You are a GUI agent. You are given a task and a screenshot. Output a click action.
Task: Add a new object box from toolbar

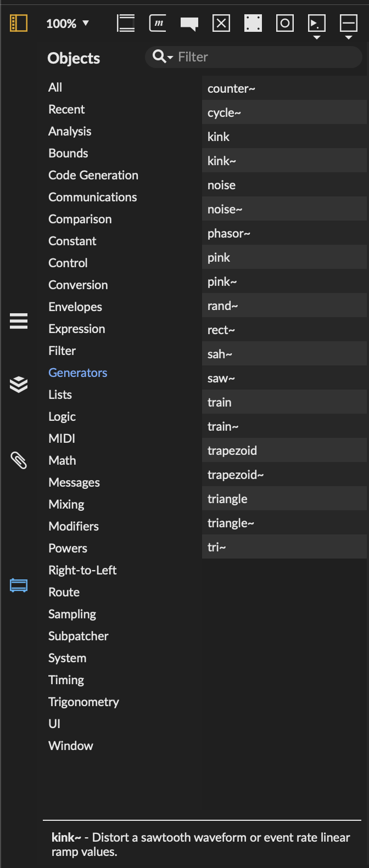click(x=126, y=23)
